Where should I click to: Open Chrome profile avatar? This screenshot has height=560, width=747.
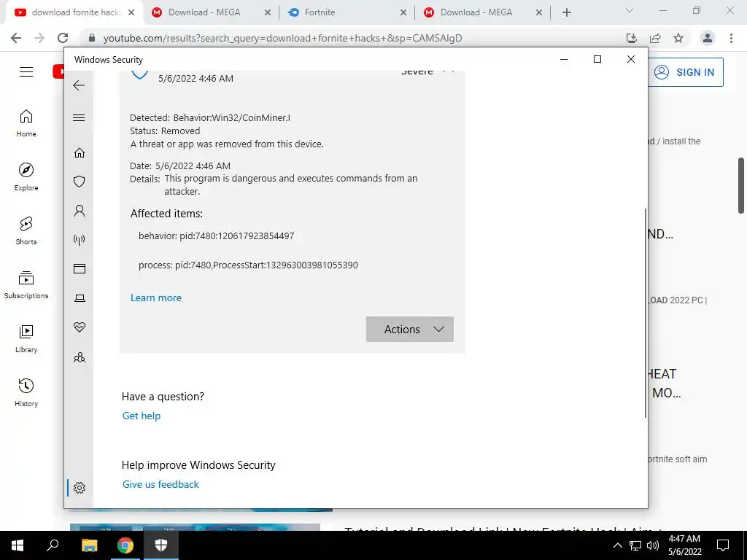pyautogui.click(x=708, y=38)
